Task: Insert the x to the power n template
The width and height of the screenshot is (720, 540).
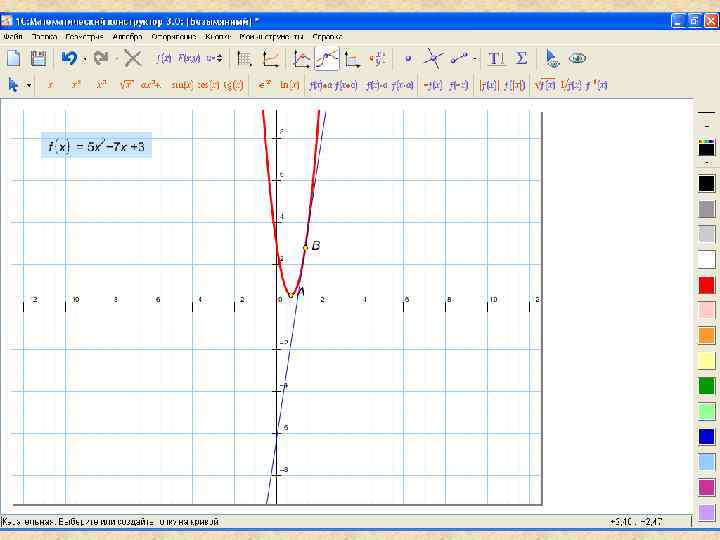Action: click(x=101, y=85)
